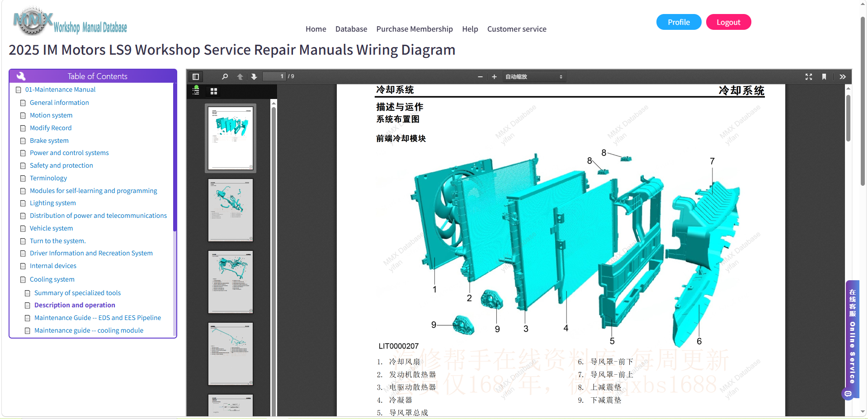The image size is (868, 419).
Task: Toggle the PDF sidebar panel
Action: [196, 77]
